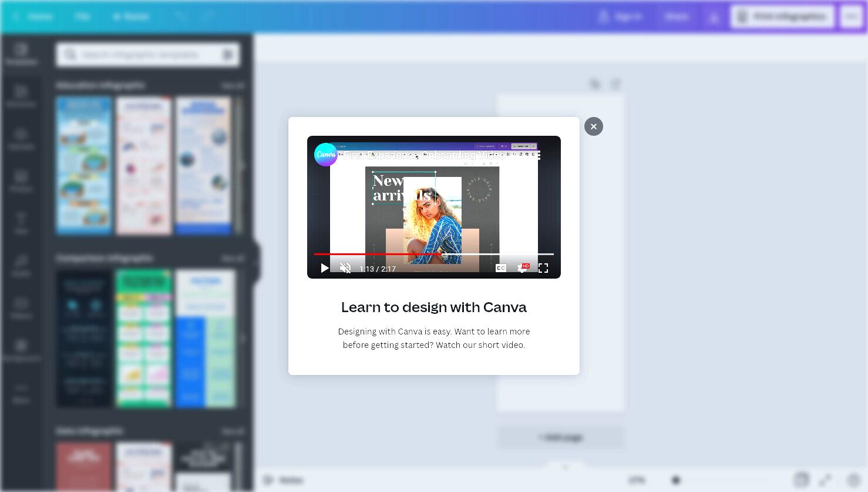Unmute the video audio

tap(345, 268)
